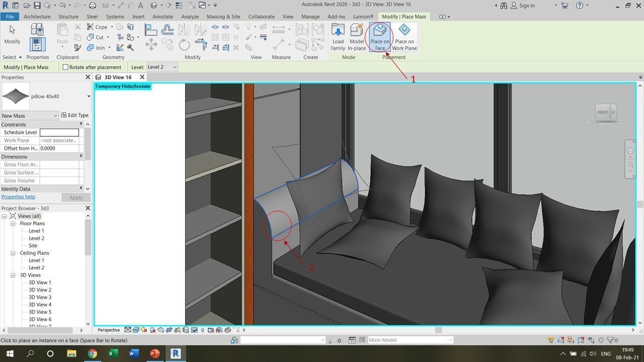644x362 pixels.
Task: Collapse the Floor Plans tree node
Action: click(13, 224)
